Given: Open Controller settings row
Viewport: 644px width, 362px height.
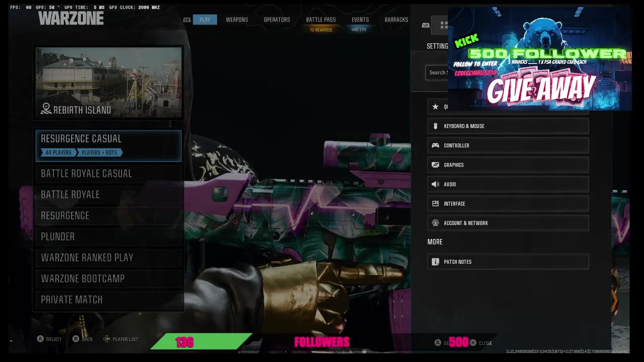Looking at the screenshot, I should click(508, 145).
